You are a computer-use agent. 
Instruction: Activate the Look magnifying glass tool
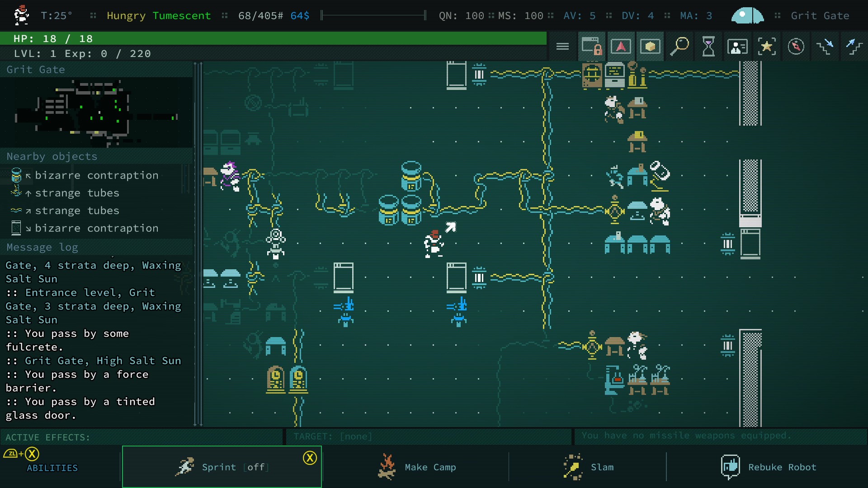click(x=679, y=46)
